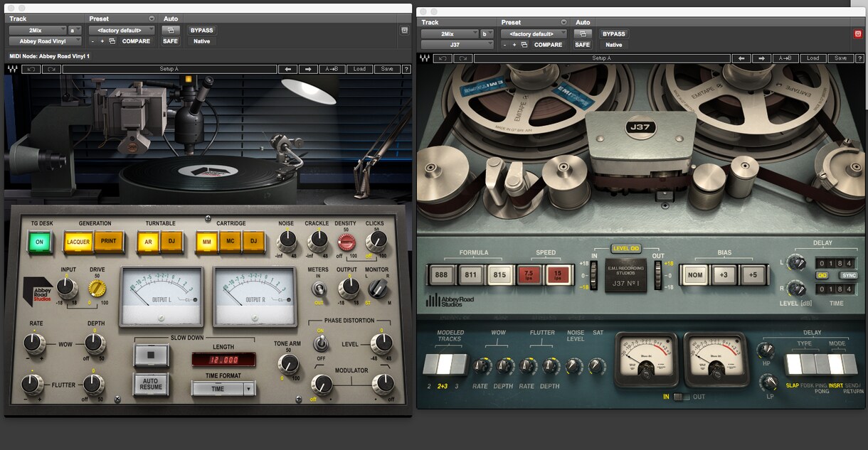Open the Time Format dropdown
The width and height of the screenshot is (868, 450).
coord(223,389)
